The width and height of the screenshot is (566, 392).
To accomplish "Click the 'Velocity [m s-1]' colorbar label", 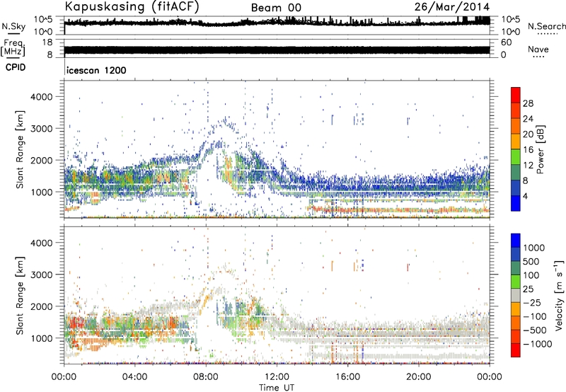I will 559,295.
